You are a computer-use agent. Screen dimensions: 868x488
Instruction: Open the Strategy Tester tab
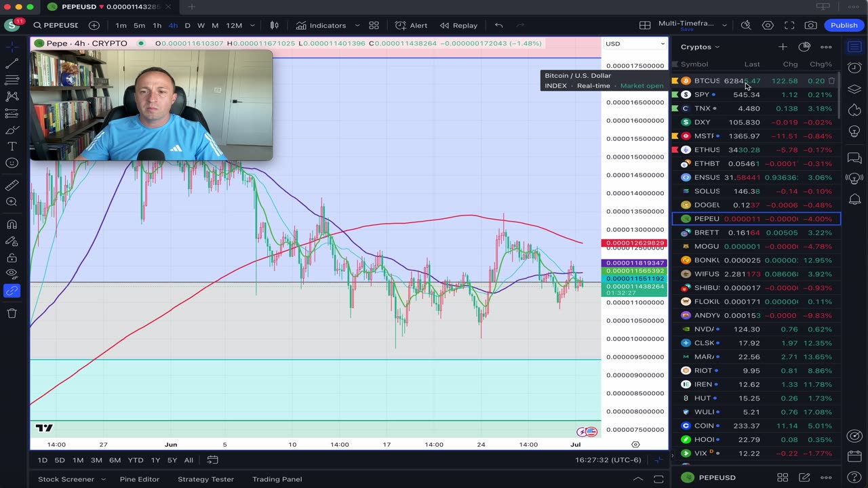tap(205, 479)
